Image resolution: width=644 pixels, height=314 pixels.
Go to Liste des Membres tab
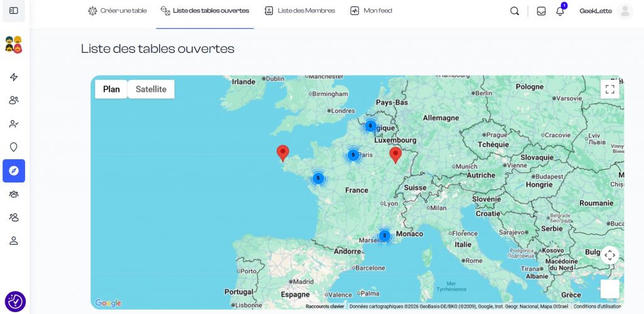click(x=300, y=11)
